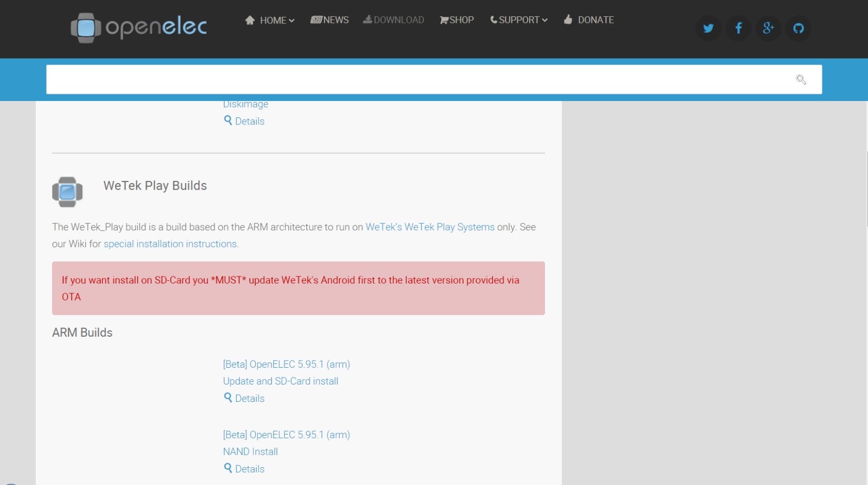Open Details under Update and SD-Card install
Screen dimensions: 868x485
250,398
